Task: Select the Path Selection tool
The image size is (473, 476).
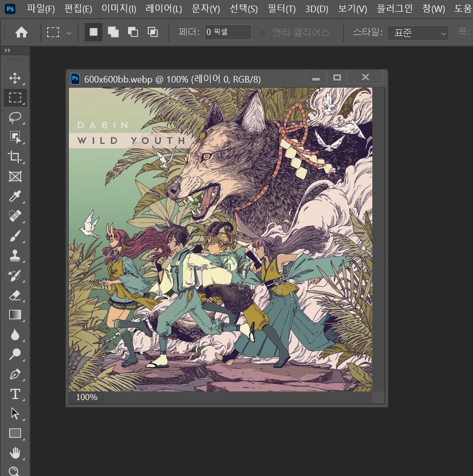Action: 15,414
